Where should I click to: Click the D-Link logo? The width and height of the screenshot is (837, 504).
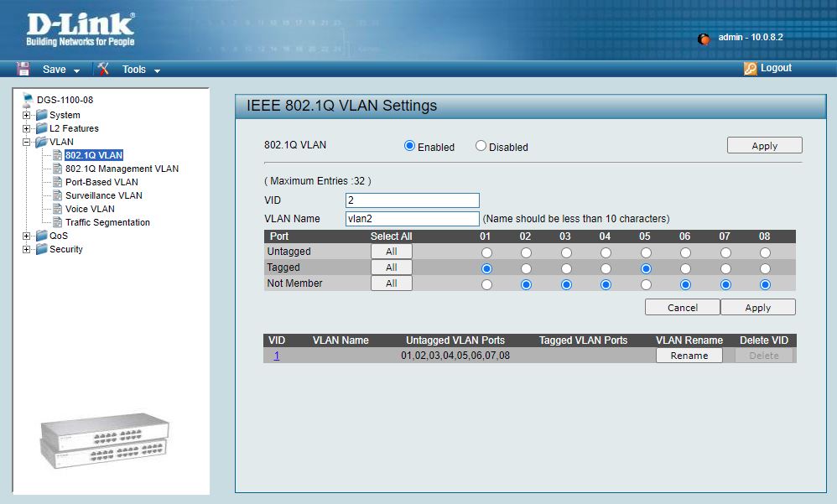[x=81, y=29]
